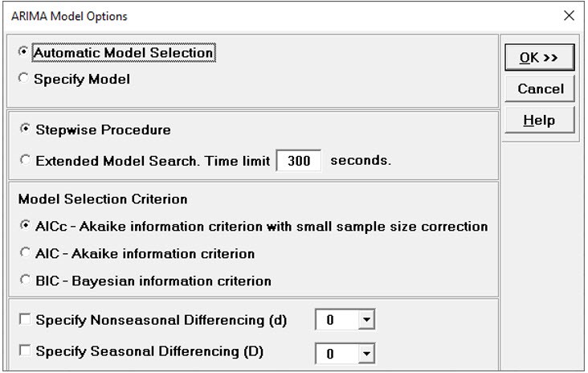Click the time limit seconds input field
Viewport: 588px width, 373px height.
(x=299, y=161)
